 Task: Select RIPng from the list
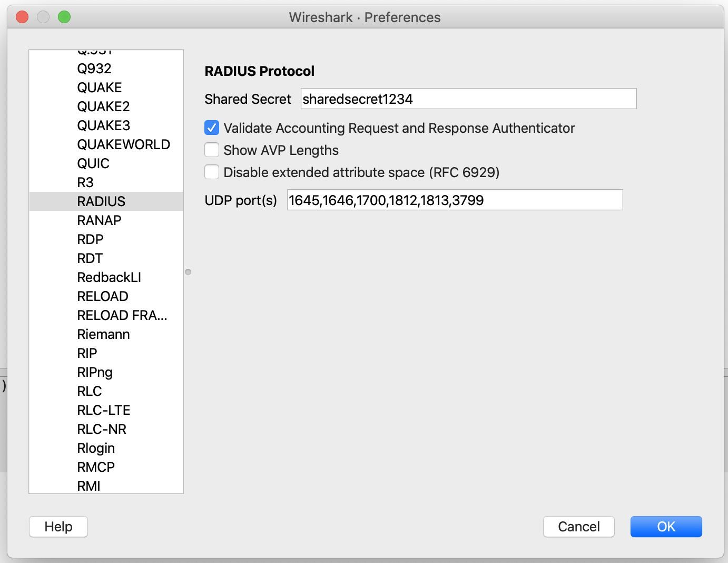tap(95, 372)
